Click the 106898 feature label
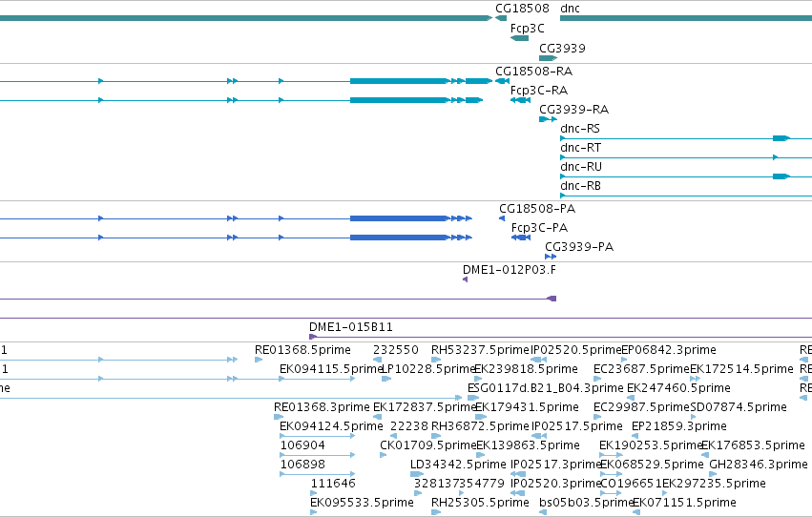Screen dimensions: 812x517 pyautogui.click(x=302, y=465)
